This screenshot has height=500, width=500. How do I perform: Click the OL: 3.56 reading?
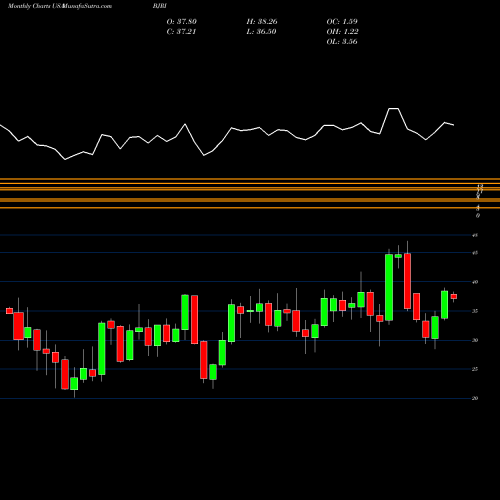tap(342, 42)
